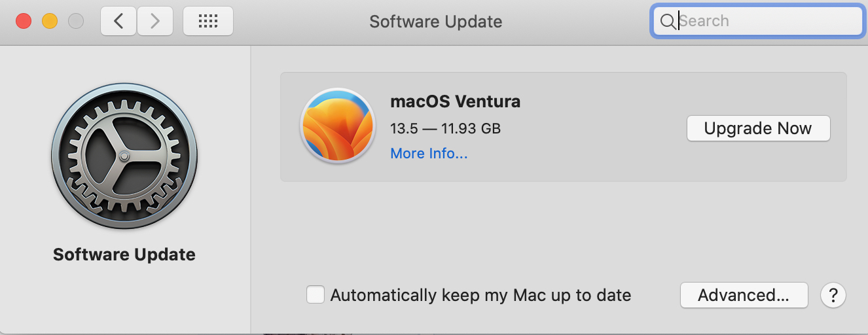
Task: Focus the Search input field
Action: pyautogui.click(x=766, y=22)
